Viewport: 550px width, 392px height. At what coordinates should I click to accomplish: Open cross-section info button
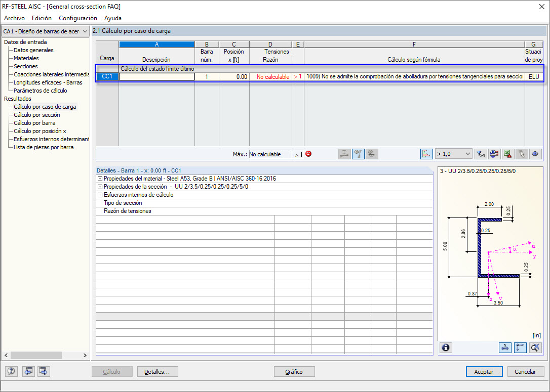click(x=446, y=347)
